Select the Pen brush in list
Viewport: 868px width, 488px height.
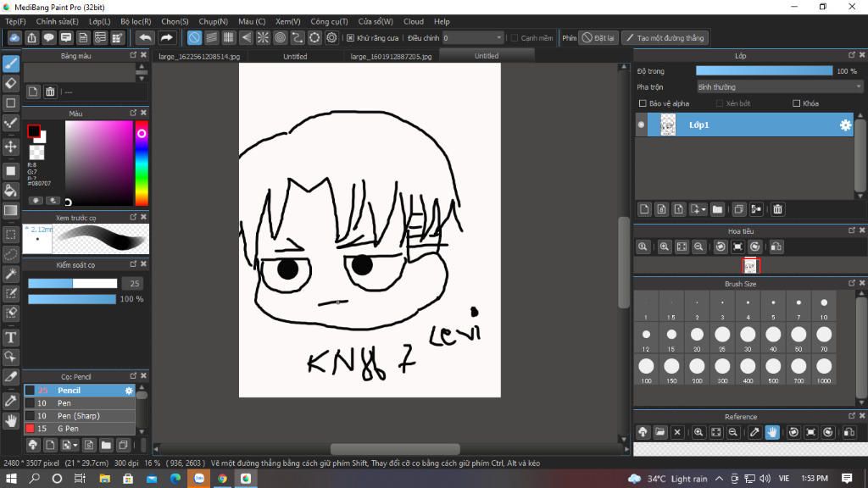point(80,403)
